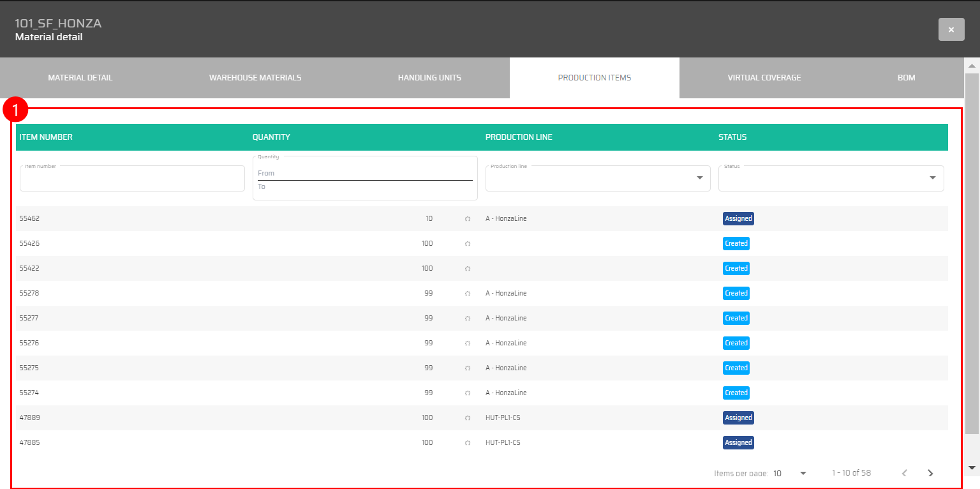
Task: Click the Quantity From input field
Action: coord(365,173)
